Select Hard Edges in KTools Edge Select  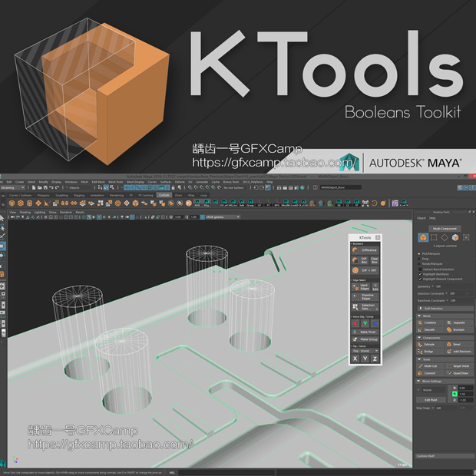pyautogui.click(x=361, y=287)
